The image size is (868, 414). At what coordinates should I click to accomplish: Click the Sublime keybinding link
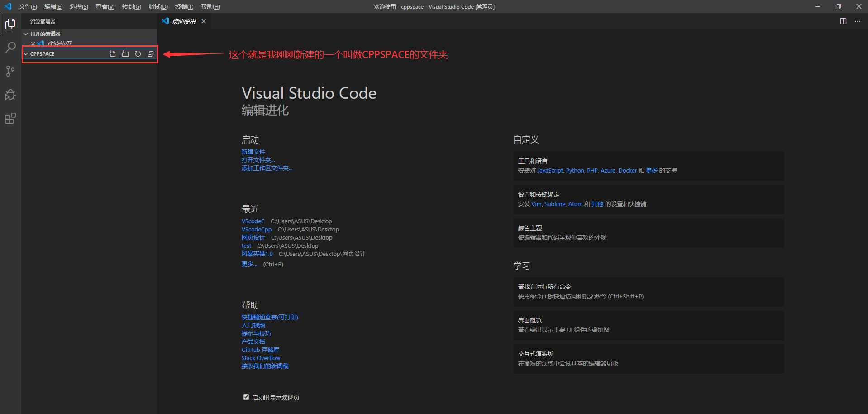tap(555, 204)
